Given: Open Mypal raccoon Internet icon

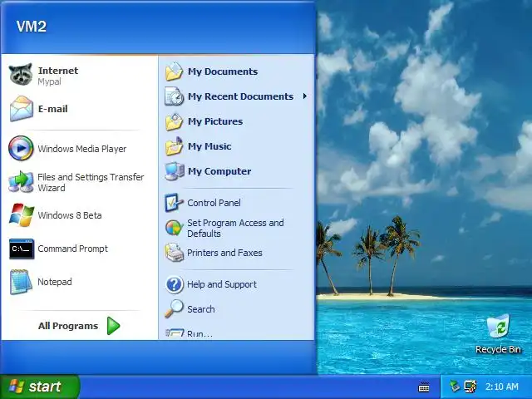Looking at the screenshot, I should coord(21,74).
